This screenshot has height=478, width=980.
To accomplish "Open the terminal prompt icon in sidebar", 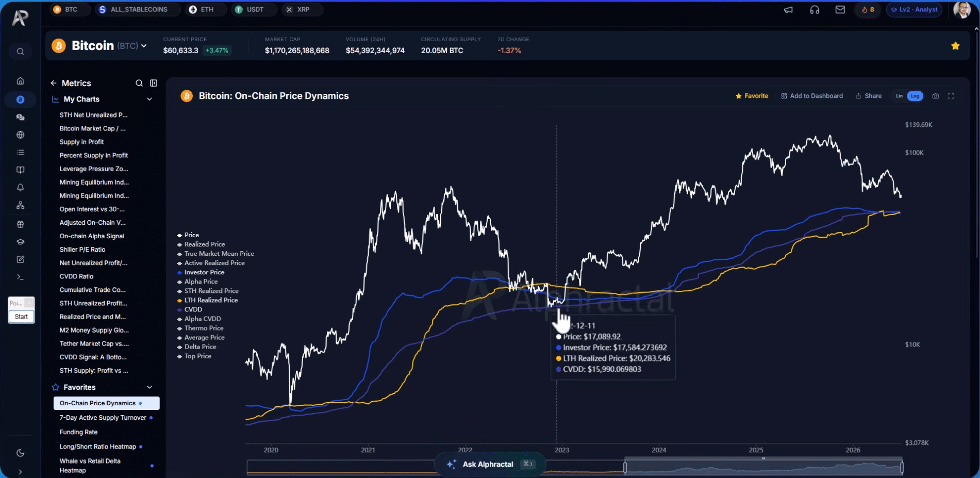I will pyautogui.click(x=20, y=277).
